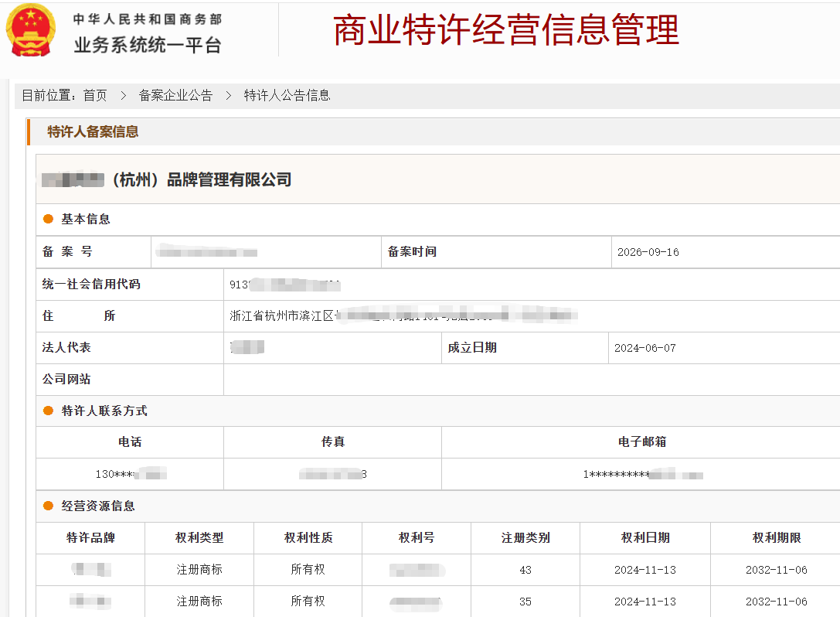Click the 注册类别 column header
Screen dimensions: 840x617
(525, 537)
